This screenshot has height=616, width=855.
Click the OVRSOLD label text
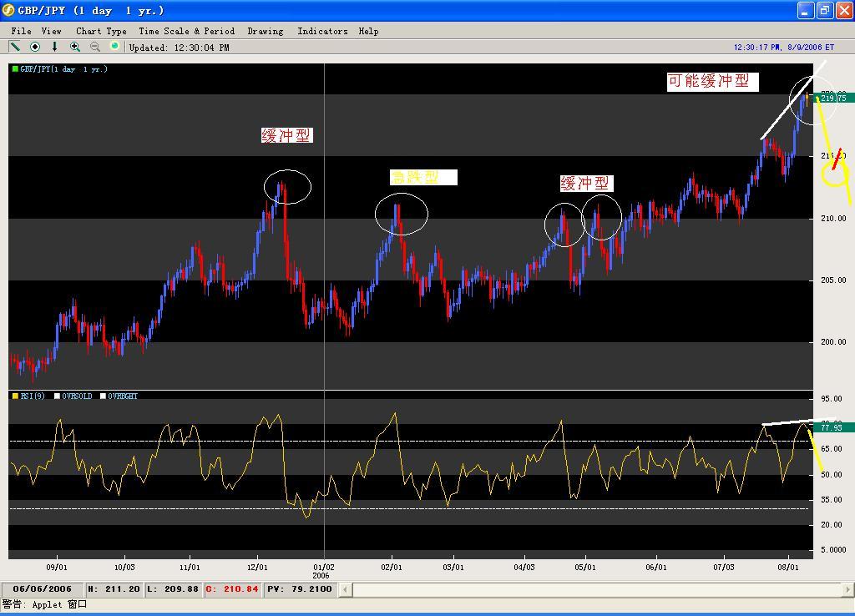[x=77, y=396]
